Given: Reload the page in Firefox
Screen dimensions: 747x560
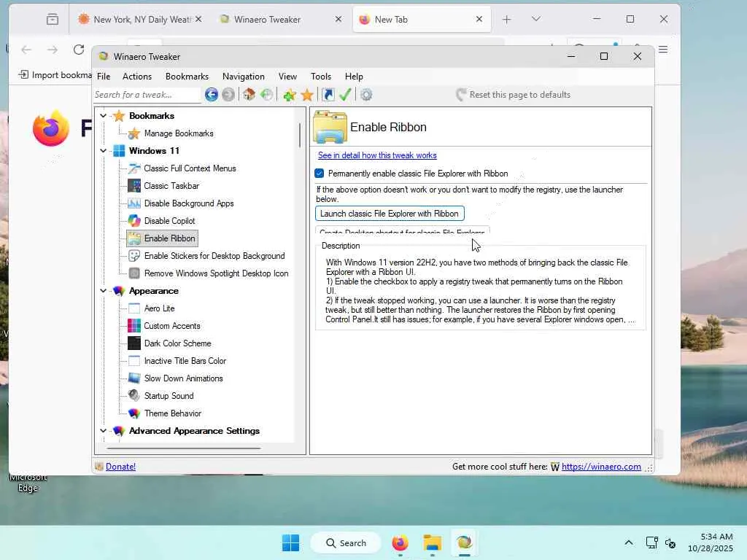Looking at the screenshot, I should point(79,50).
